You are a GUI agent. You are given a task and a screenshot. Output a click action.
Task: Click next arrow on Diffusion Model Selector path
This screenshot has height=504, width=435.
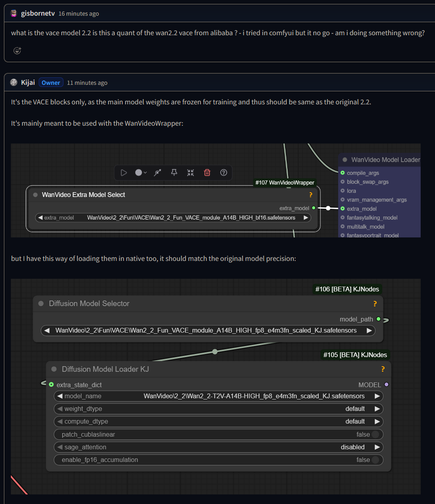[x=369, y=330]
